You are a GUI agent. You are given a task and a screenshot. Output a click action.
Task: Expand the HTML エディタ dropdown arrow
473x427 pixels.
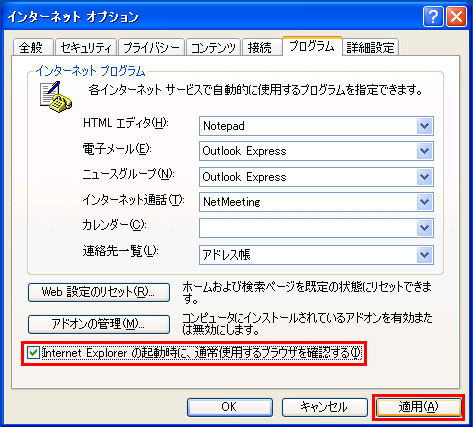[x=424, y=126]
